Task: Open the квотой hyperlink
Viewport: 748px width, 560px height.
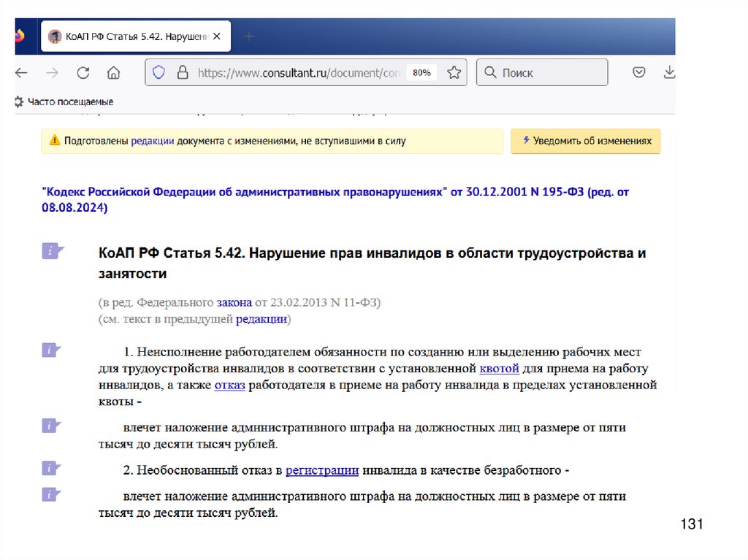Action: [499, 369]
